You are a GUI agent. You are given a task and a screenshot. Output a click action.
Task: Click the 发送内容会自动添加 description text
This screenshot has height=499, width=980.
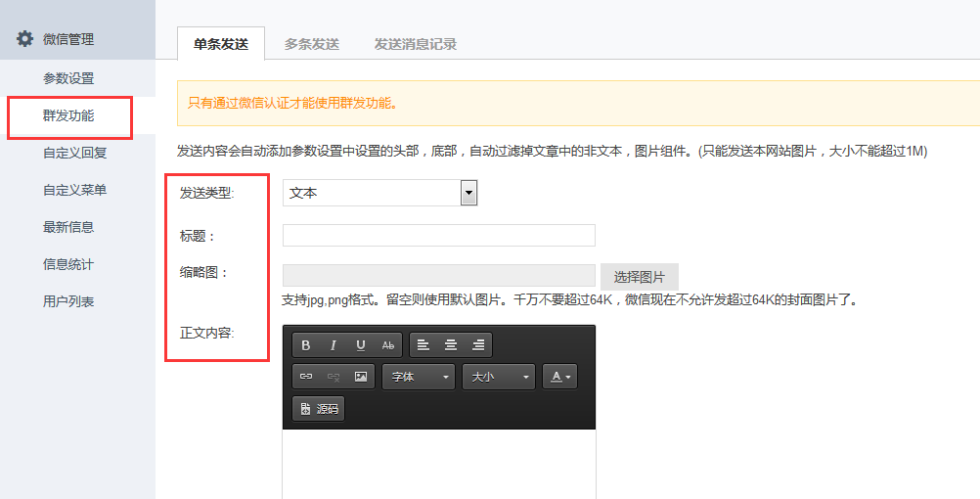coord(553,152)
